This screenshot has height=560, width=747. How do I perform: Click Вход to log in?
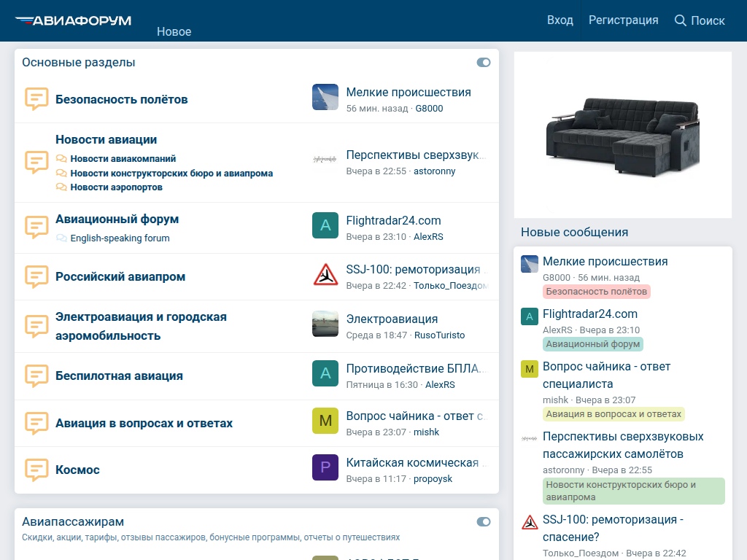(560, 20)
